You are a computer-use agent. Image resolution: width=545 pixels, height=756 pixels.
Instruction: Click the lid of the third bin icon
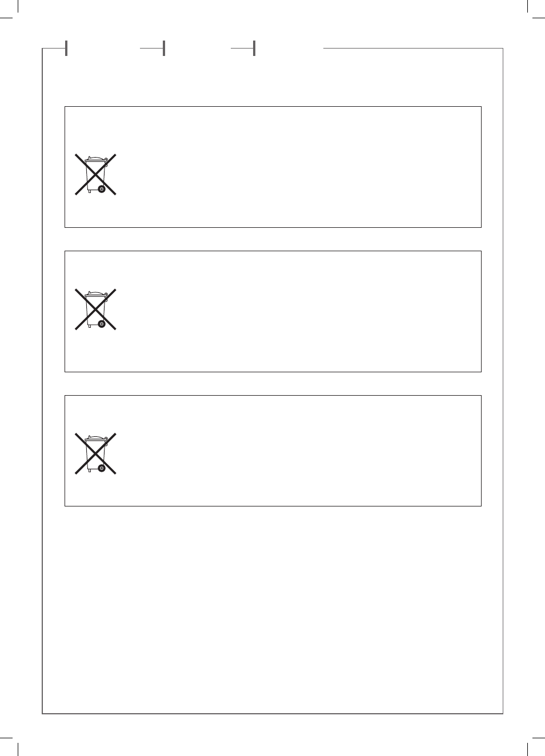pos(96,439)
